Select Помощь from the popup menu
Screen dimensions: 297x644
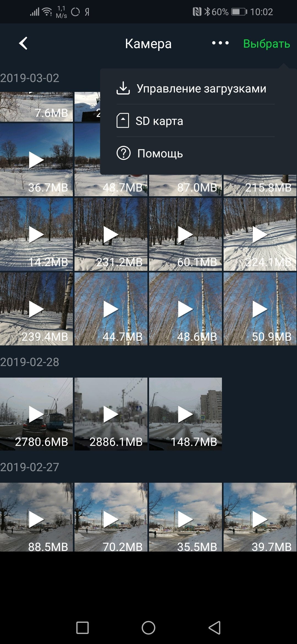(196, 153)
